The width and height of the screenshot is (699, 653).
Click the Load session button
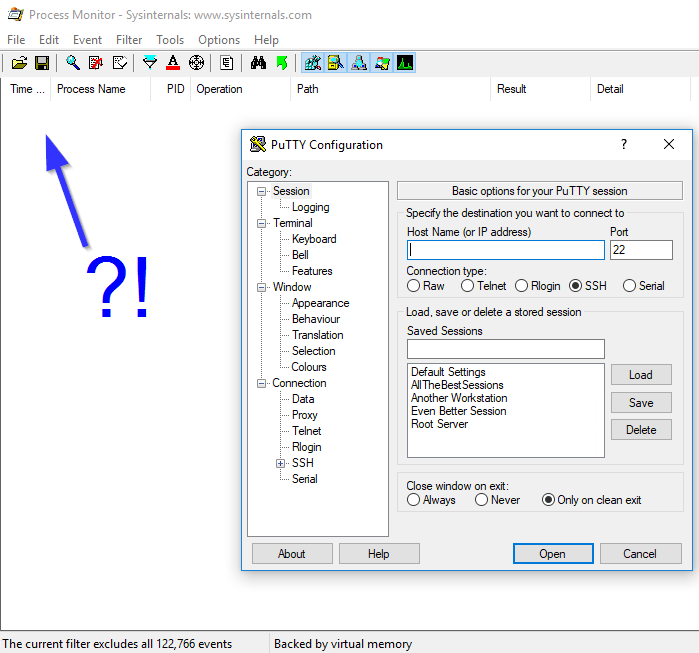[641, 375]
